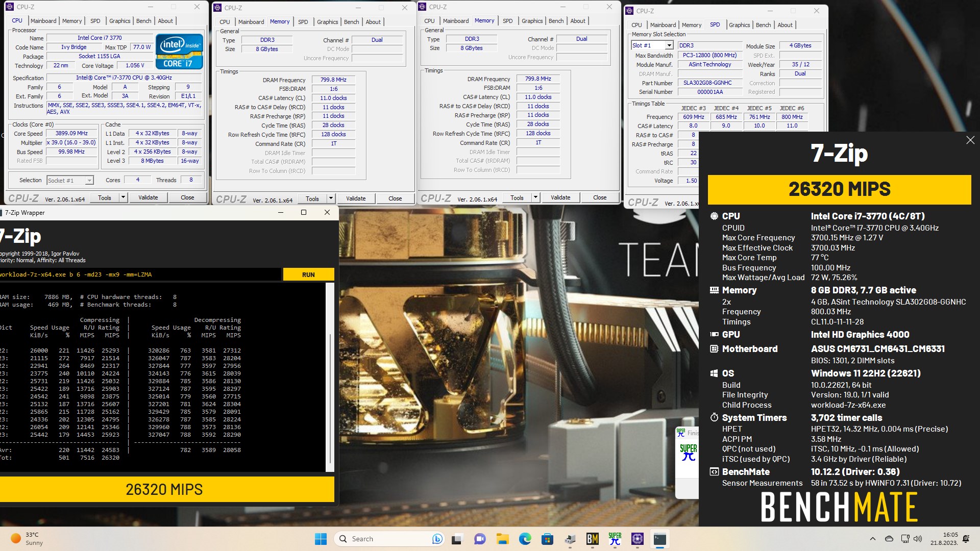Image resolution: width=980 pixels, height=551 pixels.
Task: Click Close button in the third CPU-Z window
Action: [x=600, y=197]
